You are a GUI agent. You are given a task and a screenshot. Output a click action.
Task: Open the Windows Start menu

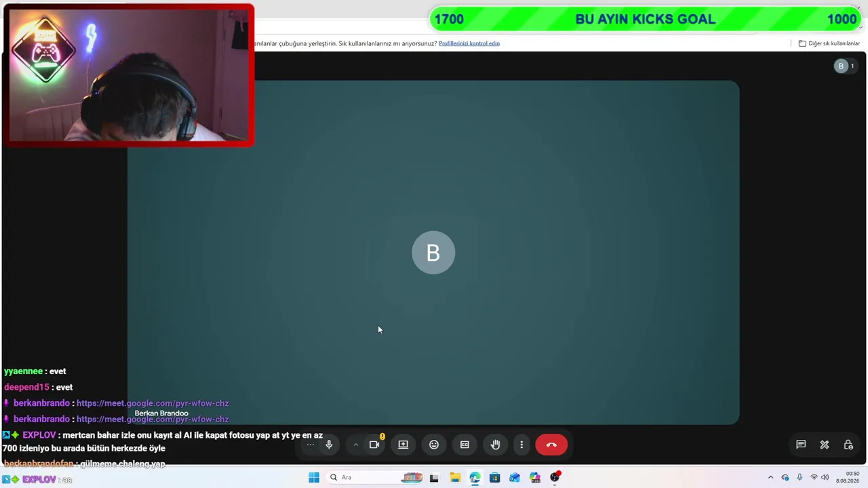[314, 477]
